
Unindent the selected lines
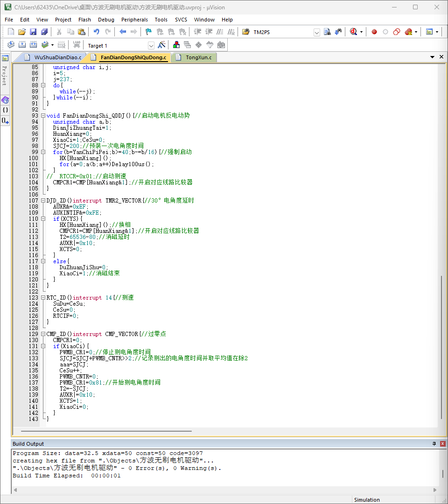tap(209, 32)
